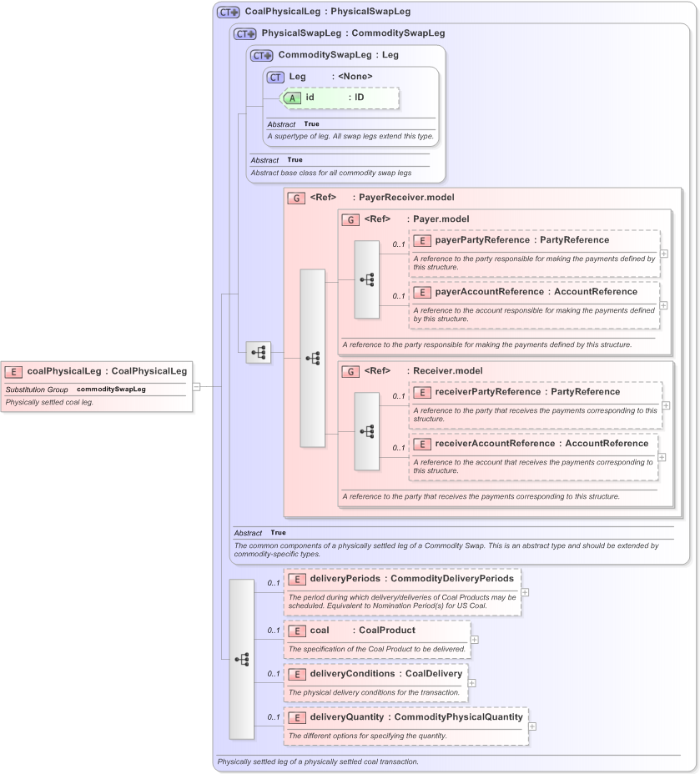Click the 0..1 cardinality beside deliveryQuantity
The width and height of the screenshot is (700, 774).
tap(274, 717)
